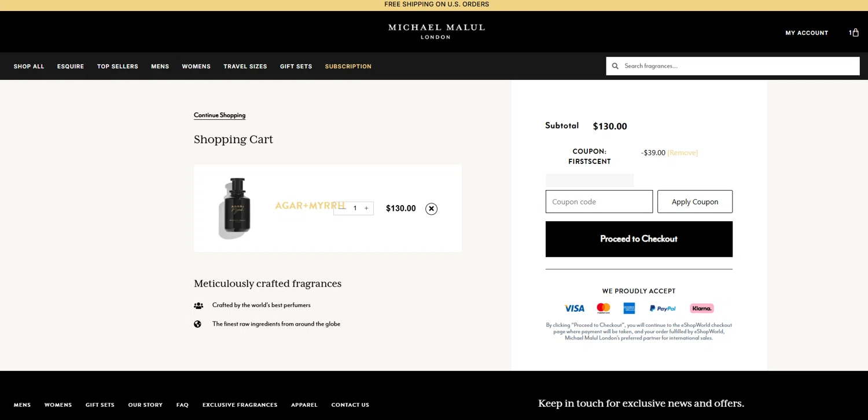Screen dimensions: 868x420
Task: Open the Esquire menu item
Action: pos(71,67)
